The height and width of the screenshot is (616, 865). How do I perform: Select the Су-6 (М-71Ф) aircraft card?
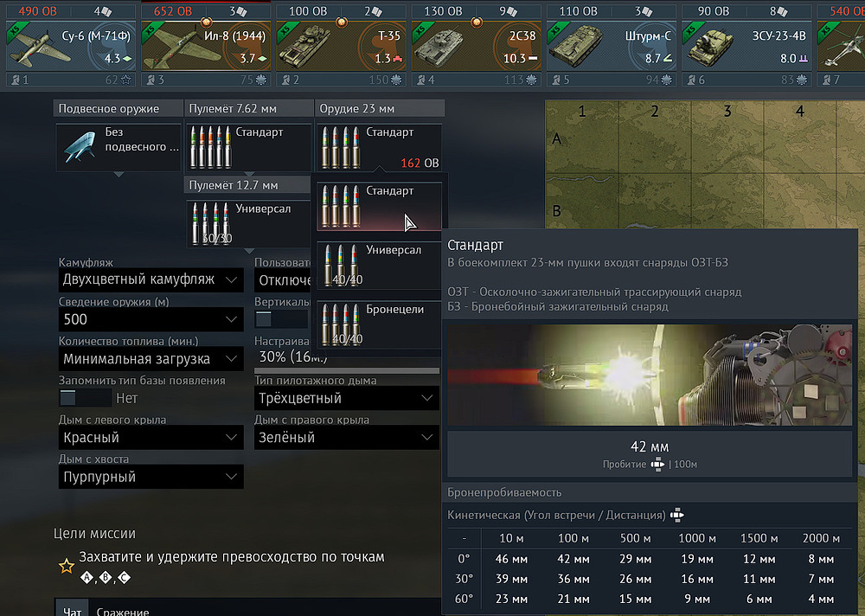71,46
